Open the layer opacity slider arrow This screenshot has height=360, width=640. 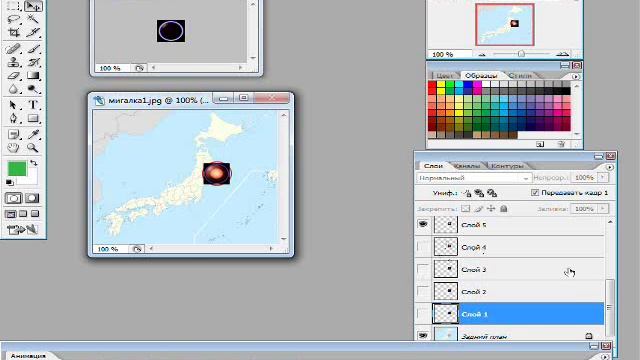tap(603, 178)
